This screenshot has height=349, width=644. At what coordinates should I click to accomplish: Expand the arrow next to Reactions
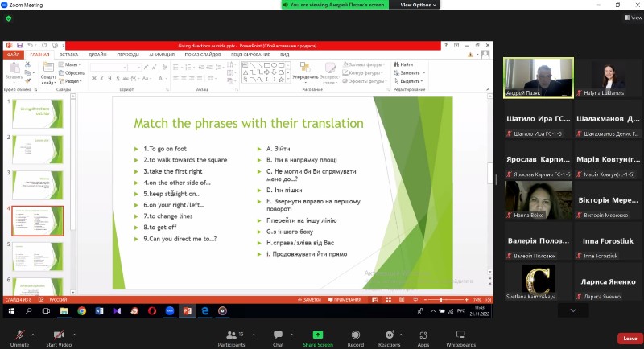(x=401, y=335)
